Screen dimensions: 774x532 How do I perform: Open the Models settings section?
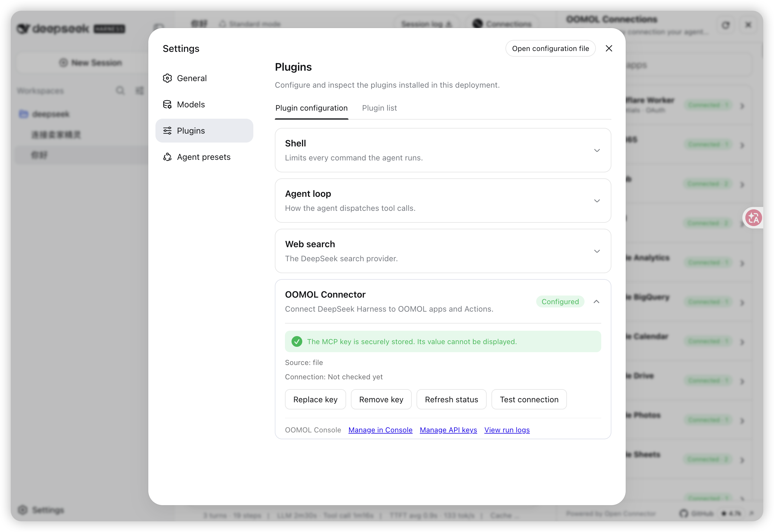coord(204,104)
